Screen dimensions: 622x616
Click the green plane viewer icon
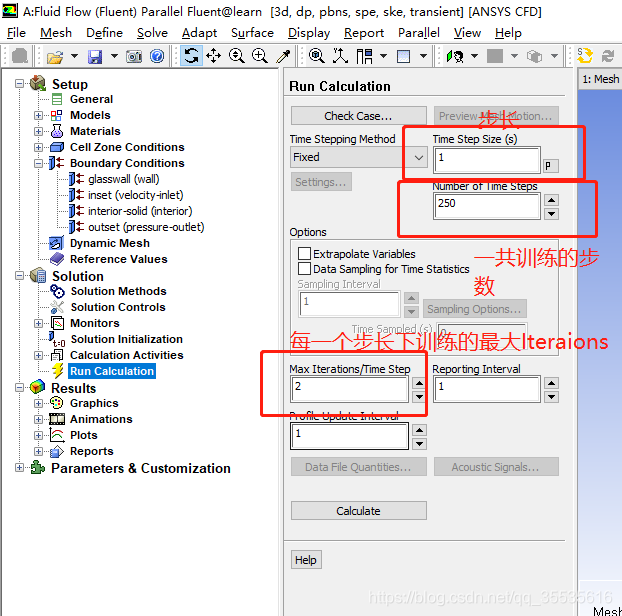(455, 56)
